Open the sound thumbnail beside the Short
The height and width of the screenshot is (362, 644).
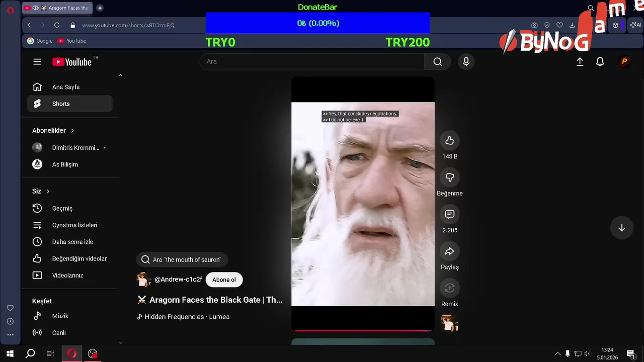coord(450,323)
